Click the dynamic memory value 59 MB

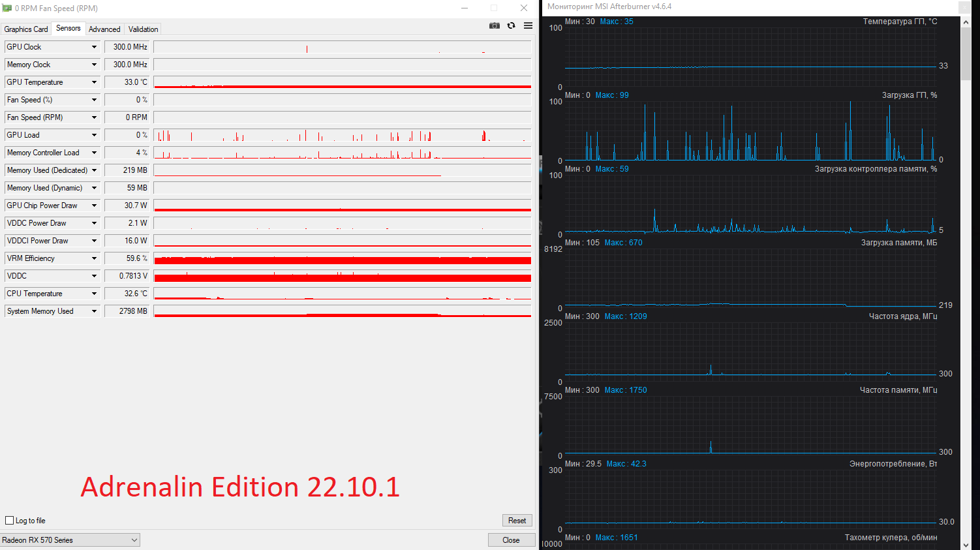click(127, 188)
